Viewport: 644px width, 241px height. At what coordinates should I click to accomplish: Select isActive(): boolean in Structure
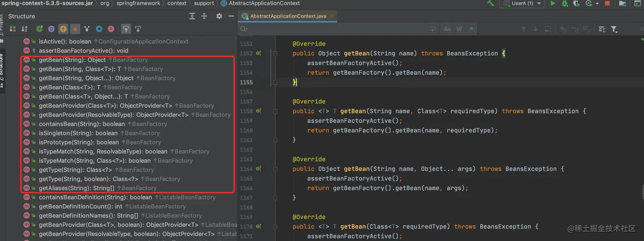(x=65, y=41)
